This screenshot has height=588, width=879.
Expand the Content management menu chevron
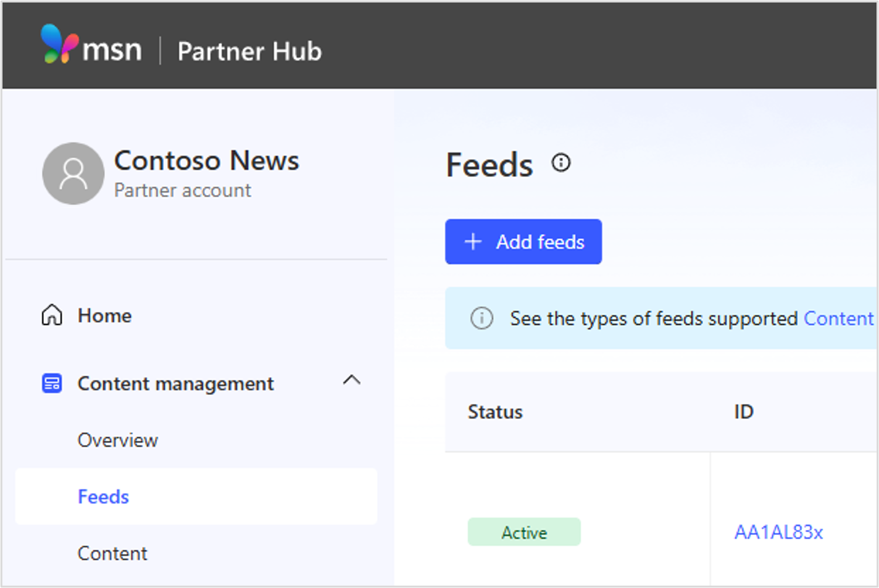tap(352, 381)
